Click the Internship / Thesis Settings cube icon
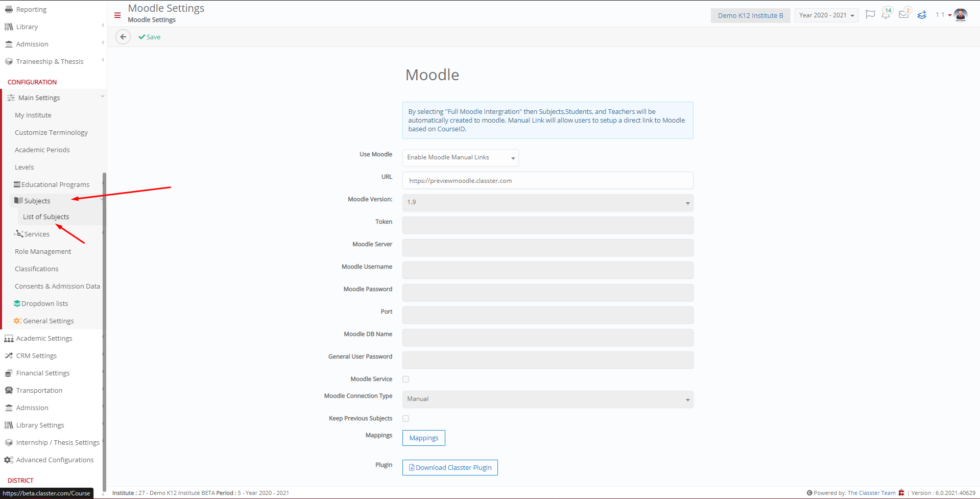Viewport: 980px width, 499px height. pos(9,442)
